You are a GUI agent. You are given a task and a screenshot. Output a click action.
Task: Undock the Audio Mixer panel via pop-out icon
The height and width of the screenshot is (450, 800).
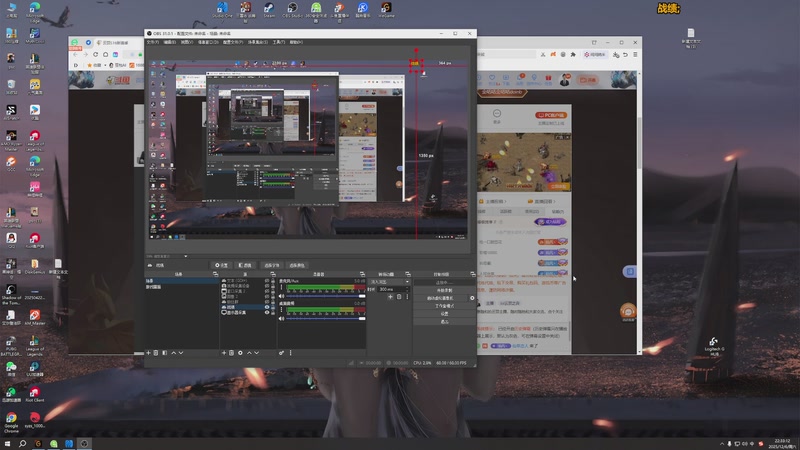coord(362,274)
